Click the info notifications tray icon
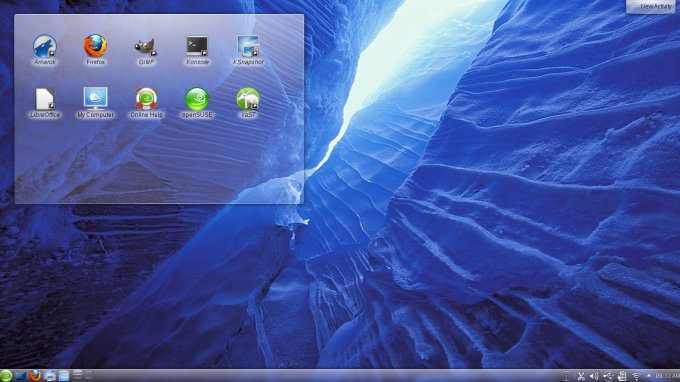Image resolution: width=680 pixels, height=382 pixels. coord(566,376)
